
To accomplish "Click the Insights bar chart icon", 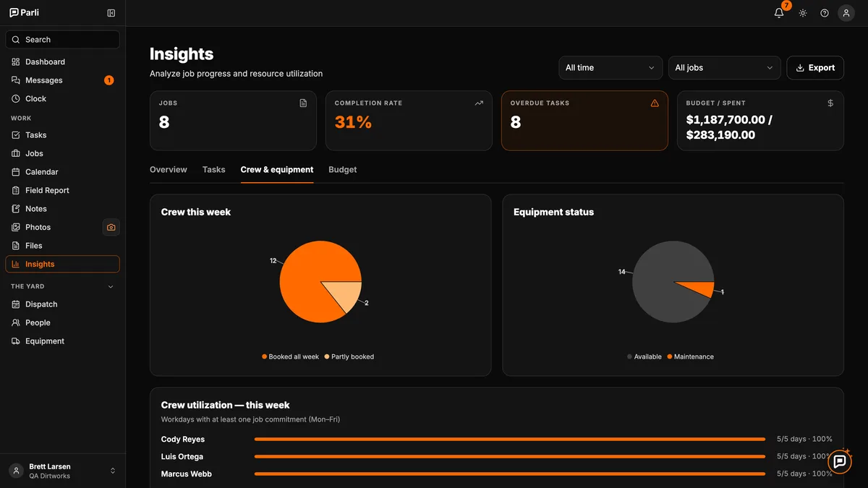I will click(x=16, y=265).
